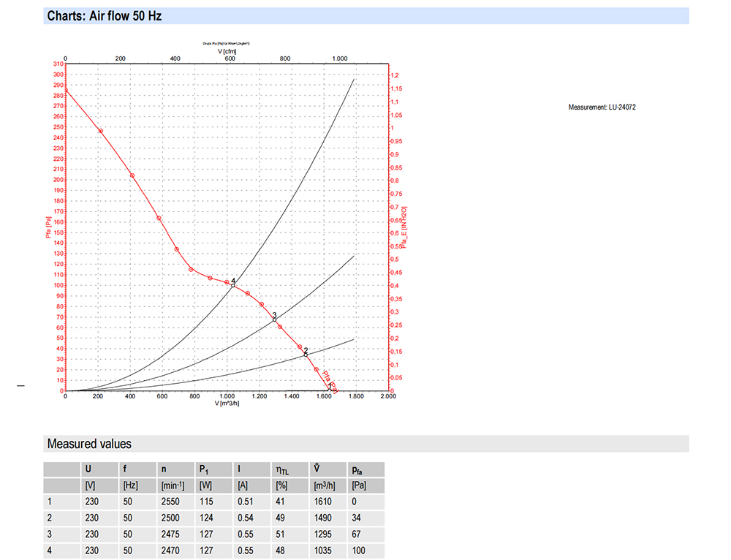Click the efficiency value '48' in row 4
Viewport: 731px width, 560px height.
(280, 550)
